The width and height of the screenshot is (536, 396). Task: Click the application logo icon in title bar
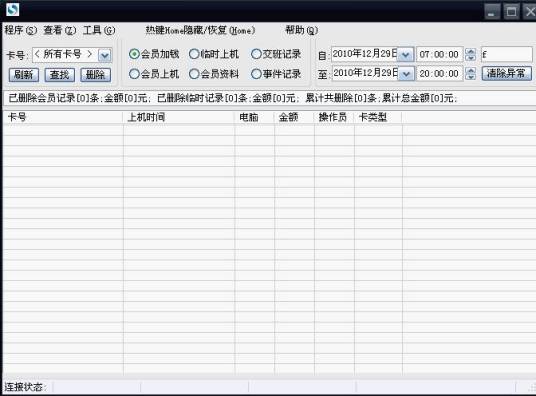(x=12, y=9)
